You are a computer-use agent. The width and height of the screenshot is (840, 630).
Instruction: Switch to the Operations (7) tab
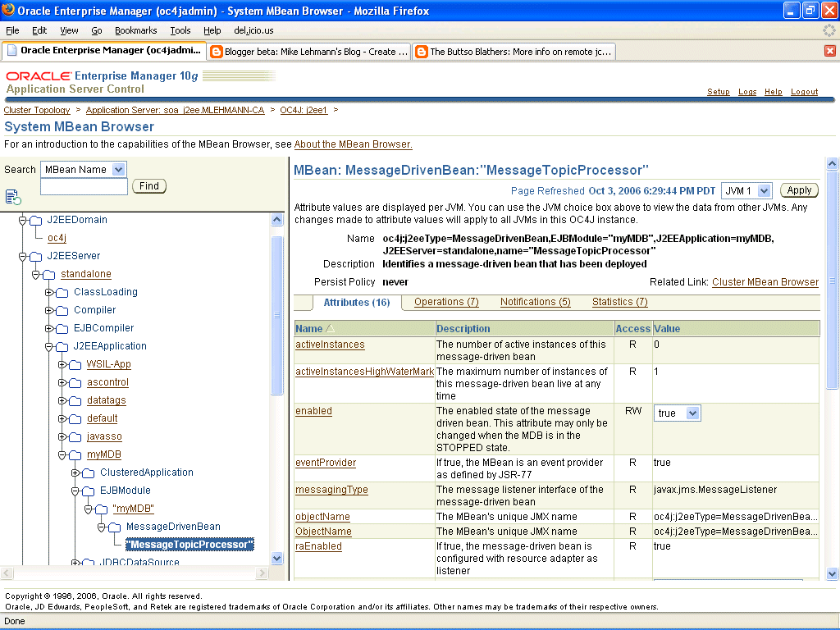pos(446,302)
